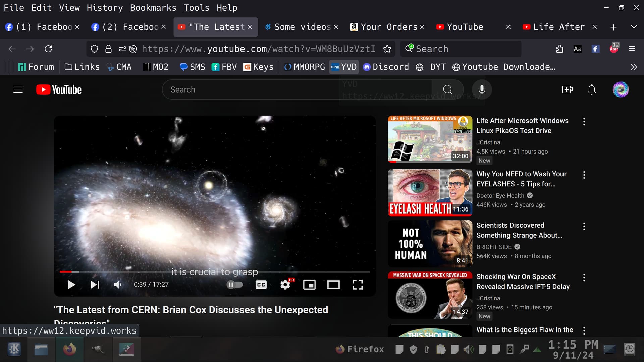Click the Firefox Search field
Screen dimensions: 644x362
461,49
